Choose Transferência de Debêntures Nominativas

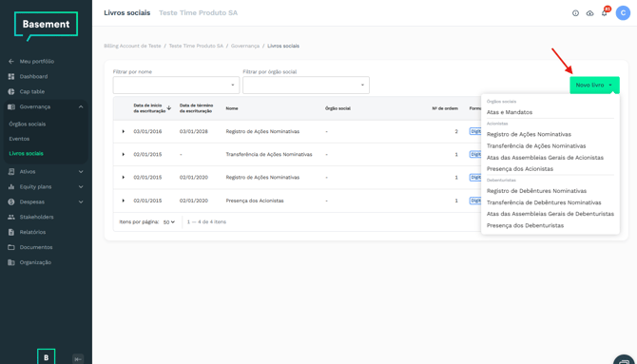click(544, 202)
